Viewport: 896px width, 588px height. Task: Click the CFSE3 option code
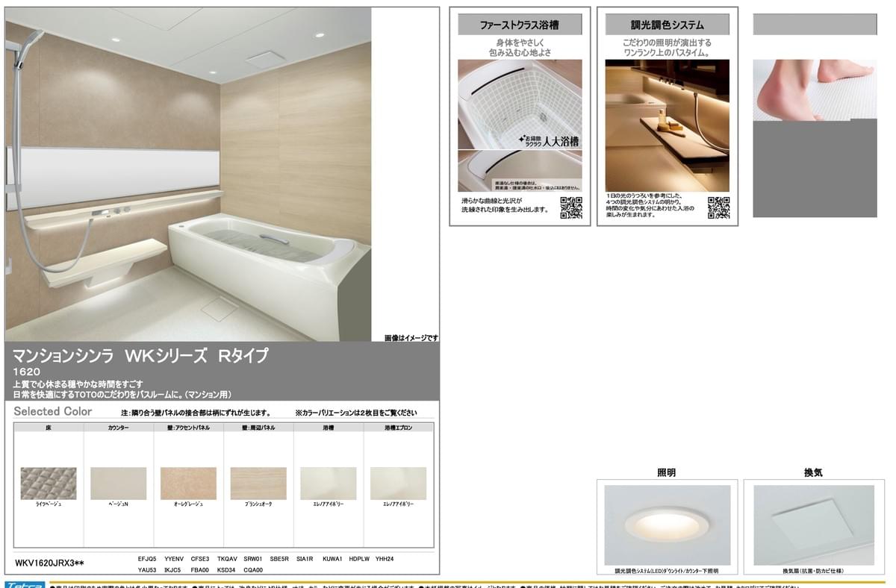(200, 558)
